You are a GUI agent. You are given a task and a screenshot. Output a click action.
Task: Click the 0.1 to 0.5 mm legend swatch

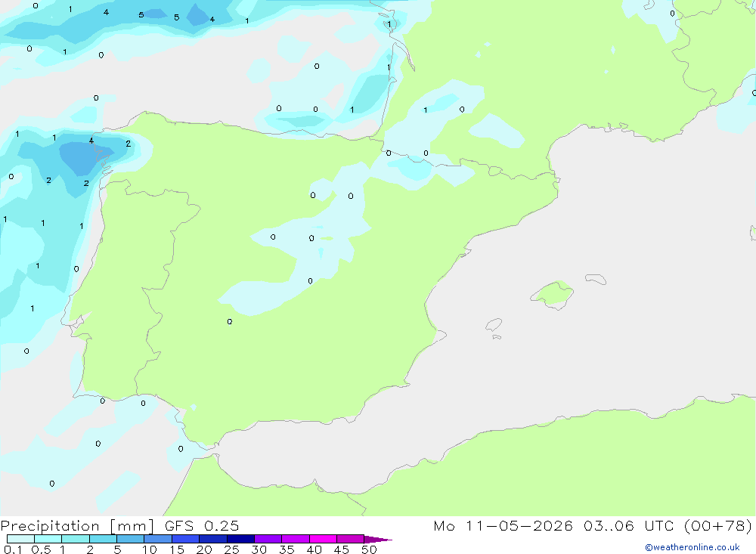(x=20, y=539)
